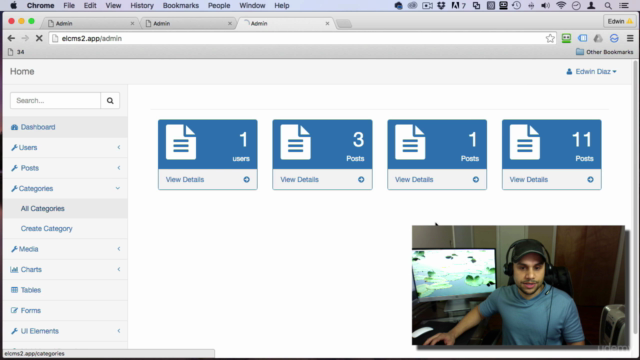This screenshot has height=360, width=640.
Task: Click the table grid icon beside Tables
Action: (x=14, y=290)
